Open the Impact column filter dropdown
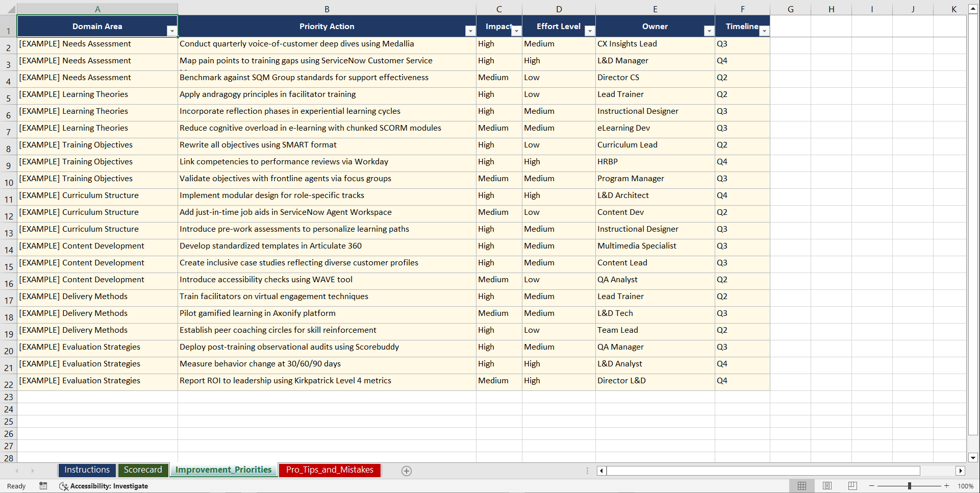This screenshot has width=980, height=493. (x=516, y=31)
